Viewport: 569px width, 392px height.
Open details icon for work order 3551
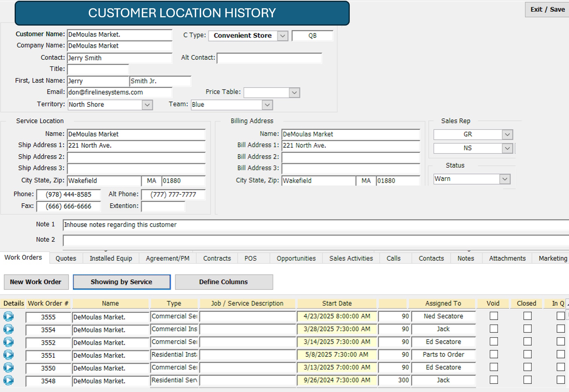coord(8,355)
